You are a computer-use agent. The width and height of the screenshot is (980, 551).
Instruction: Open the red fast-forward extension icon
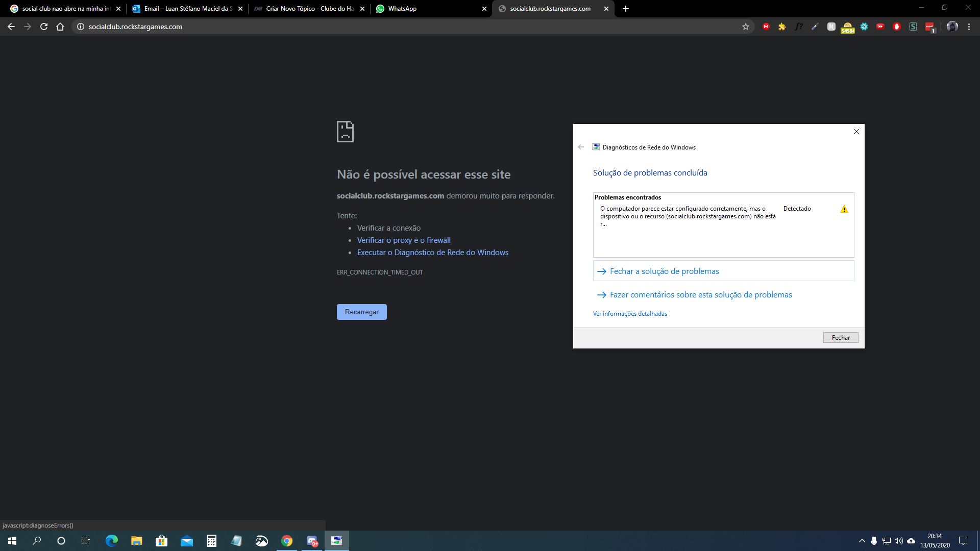[880, 27]
